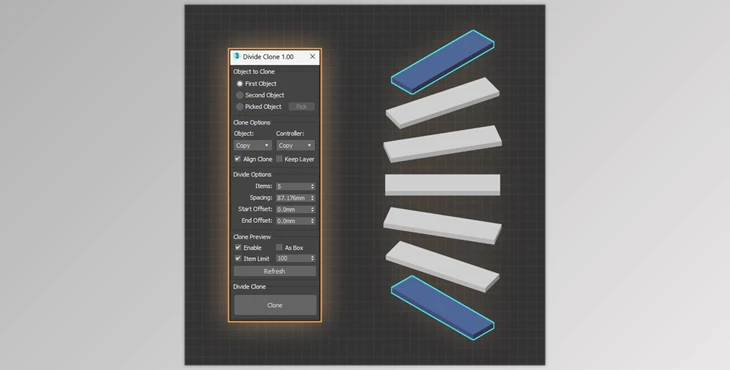
Task: Click the Divide Options section label
Action: pos(252,175)
